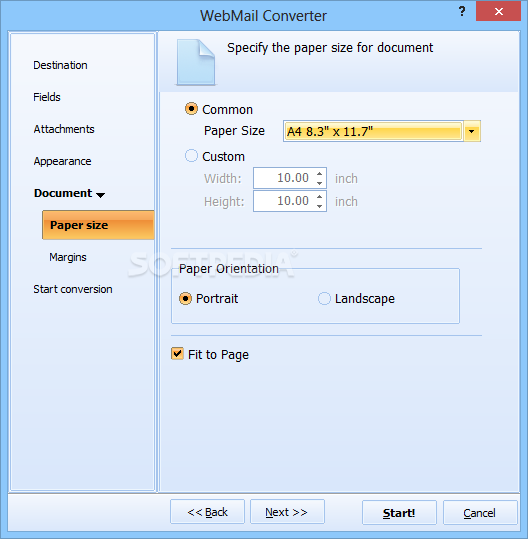Viewport: 528px width, 539px height.
Task: Decrease Height with the down spinner
Action: tap(320, 206)
